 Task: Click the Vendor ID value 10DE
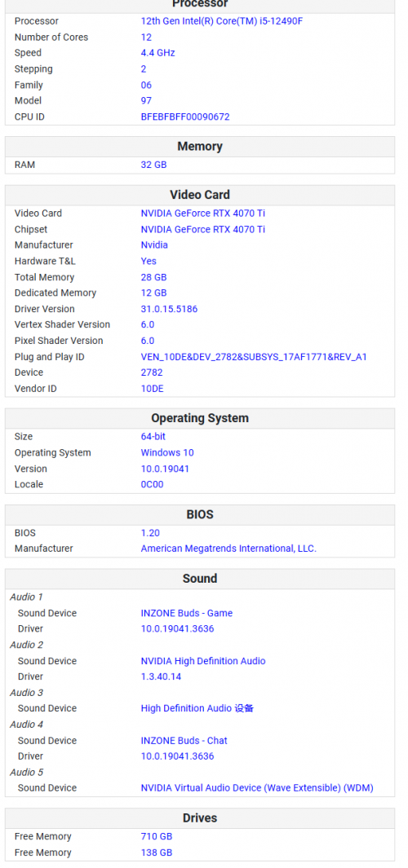click(152, 389)
